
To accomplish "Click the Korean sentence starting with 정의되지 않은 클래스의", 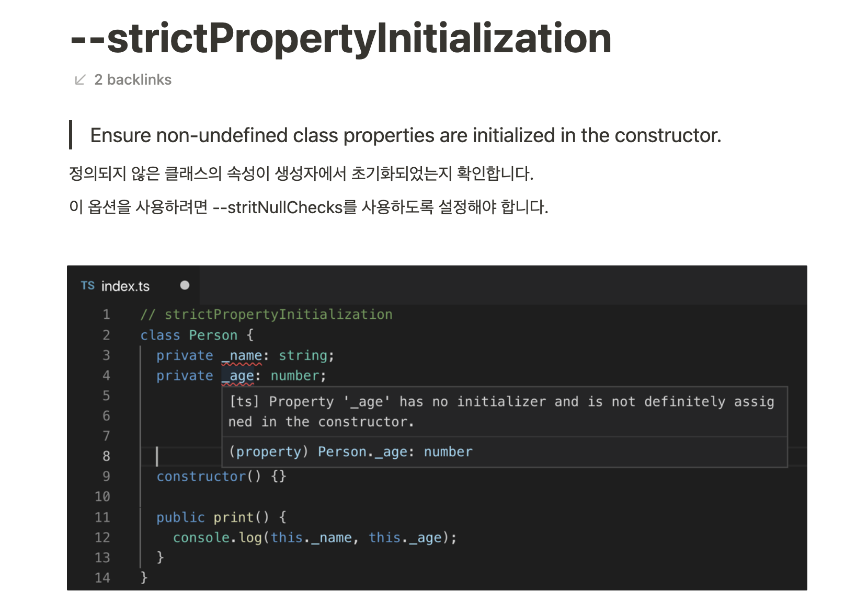I will click(301, 173).
